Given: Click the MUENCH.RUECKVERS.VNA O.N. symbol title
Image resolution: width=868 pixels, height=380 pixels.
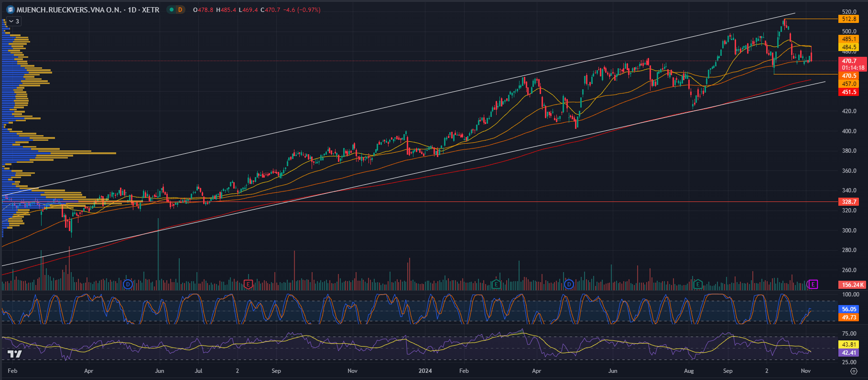Looking at the screenshot, I should pos(69,10).
